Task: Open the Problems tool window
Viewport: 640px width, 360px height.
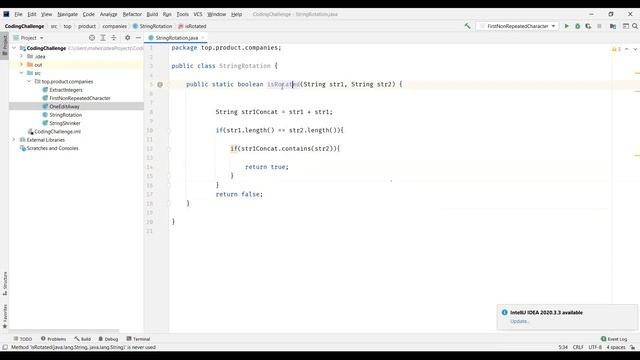Action: point(53,339)
